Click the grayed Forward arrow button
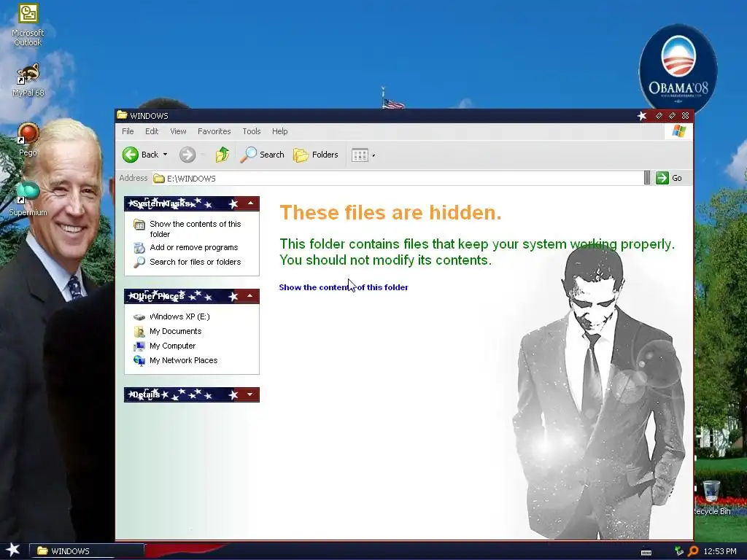747x560 pixels. [187, 155]
